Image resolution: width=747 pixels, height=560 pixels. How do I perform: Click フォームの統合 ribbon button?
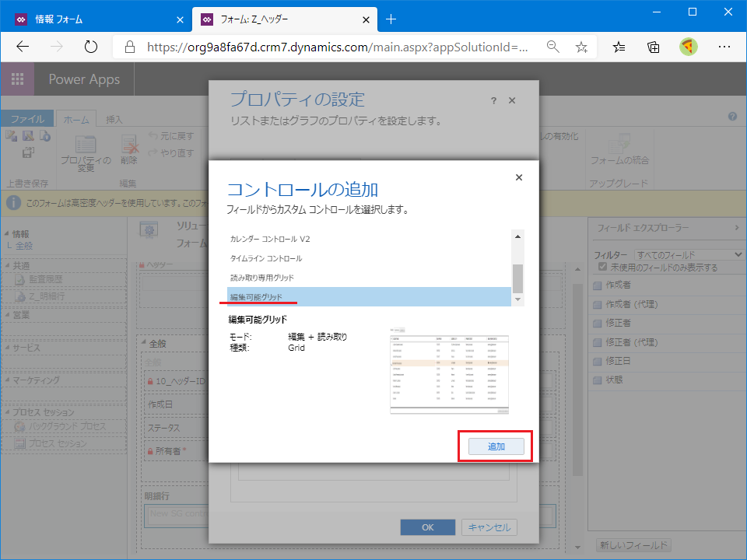coord(619,149)
